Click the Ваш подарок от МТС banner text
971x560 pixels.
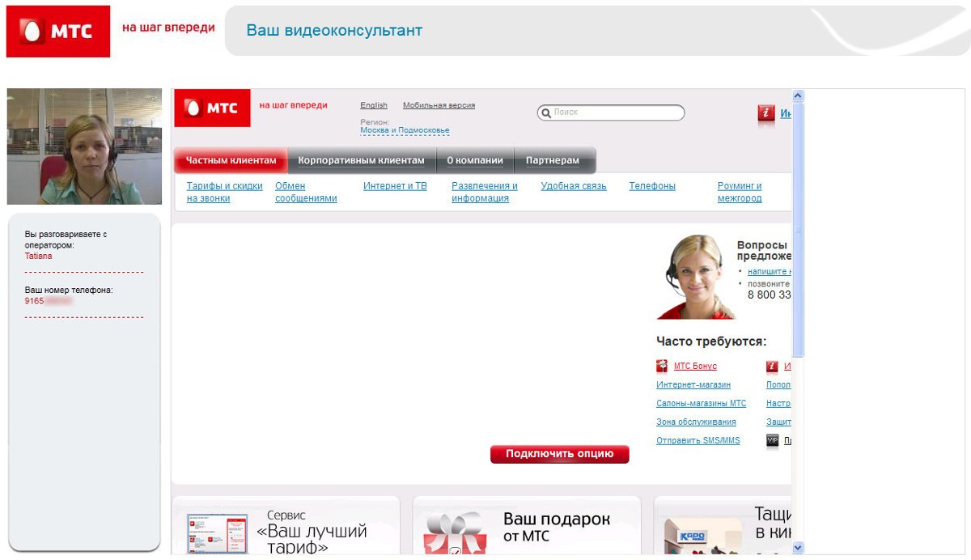click(x=557, y=527)
